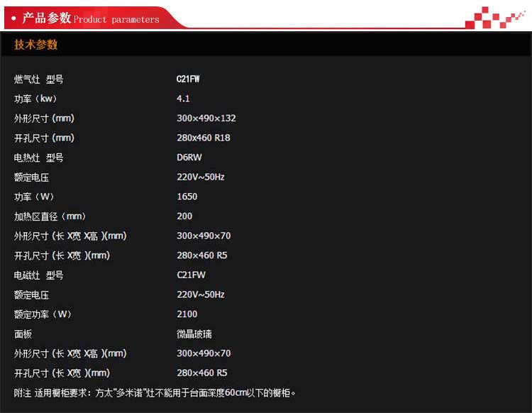Click the '开孔尺寸 (mm)' gas stove label
The width and height of the screenshot is (532, 413).
click(44, 138)
